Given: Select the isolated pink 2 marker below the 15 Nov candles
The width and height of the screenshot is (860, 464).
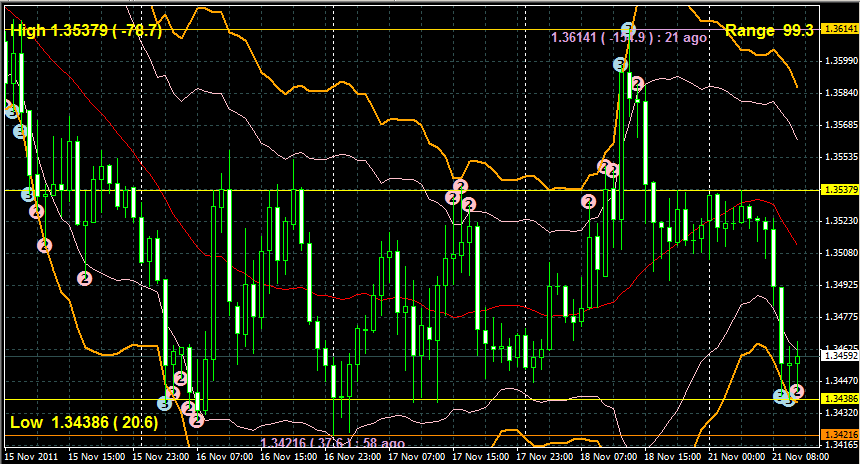Looking at the screenshot, I should pos(85,277).
